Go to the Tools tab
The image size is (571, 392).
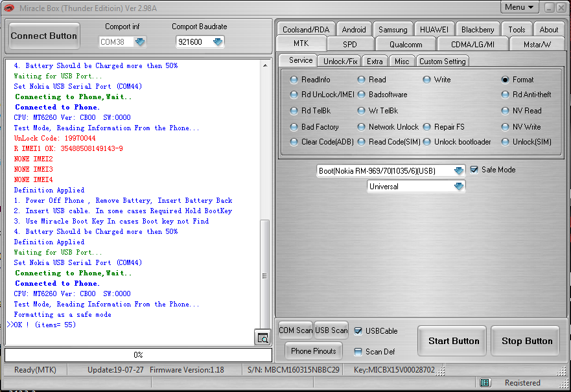point(517,30)
